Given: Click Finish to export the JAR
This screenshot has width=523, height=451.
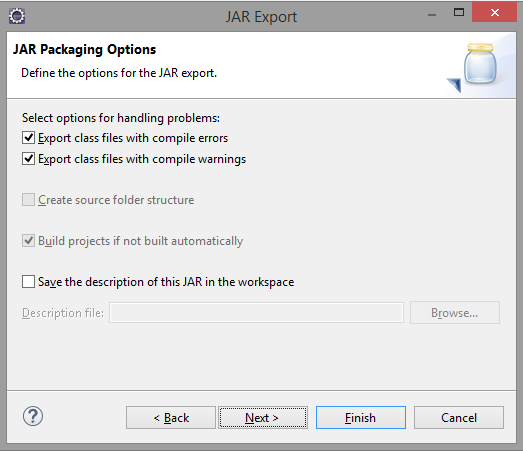Looking at the screenshot, I should click(361, 418).
